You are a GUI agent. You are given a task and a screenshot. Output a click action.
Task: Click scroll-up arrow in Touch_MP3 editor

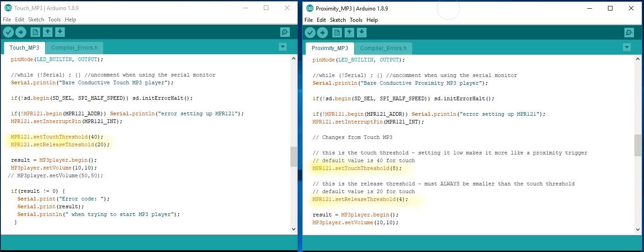pyautogui.click(x=293, y=58)
